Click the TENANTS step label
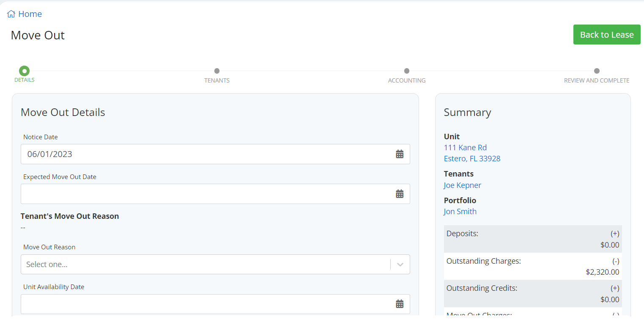Image resolution: width=644 pixels, height=320 pixels. tap(217, 80)
